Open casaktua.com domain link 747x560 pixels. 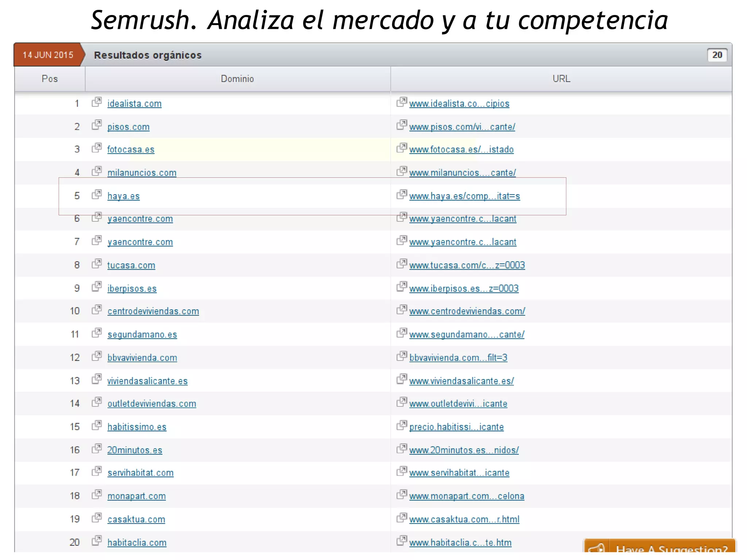[x=136, y=520]
